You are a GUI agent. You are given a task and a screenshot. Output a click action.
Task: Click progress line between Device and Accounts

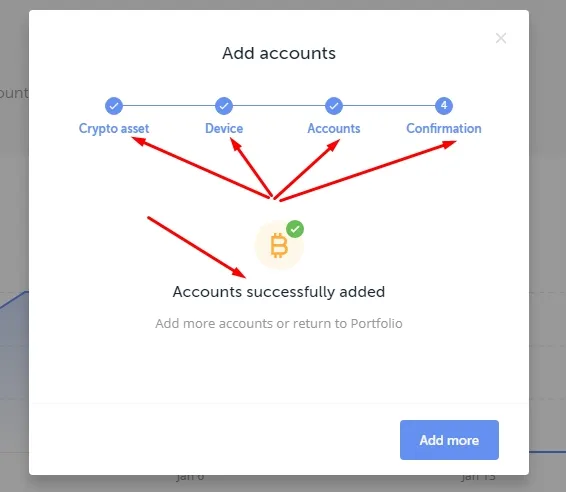tap(279, 106)
